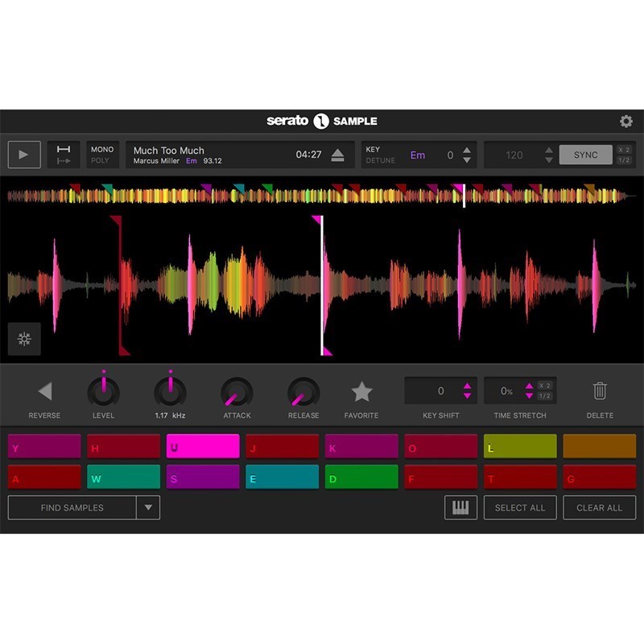Open settings with the gear icon

(625, 122)
